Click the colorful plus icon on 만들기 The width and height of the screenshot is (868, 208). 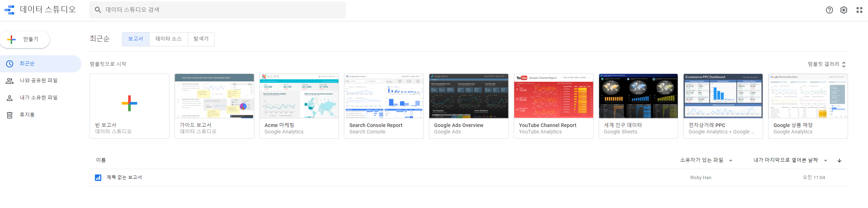11,39
